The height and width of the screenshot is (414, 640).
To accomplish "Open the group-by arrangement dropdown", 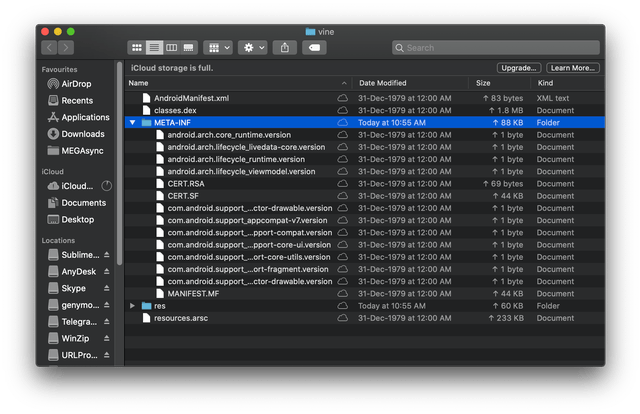I will pos(218,48).
